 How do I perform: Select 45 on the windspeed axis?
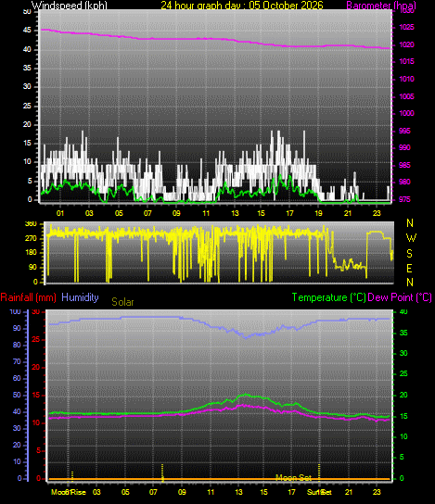(x=27, y=31)
